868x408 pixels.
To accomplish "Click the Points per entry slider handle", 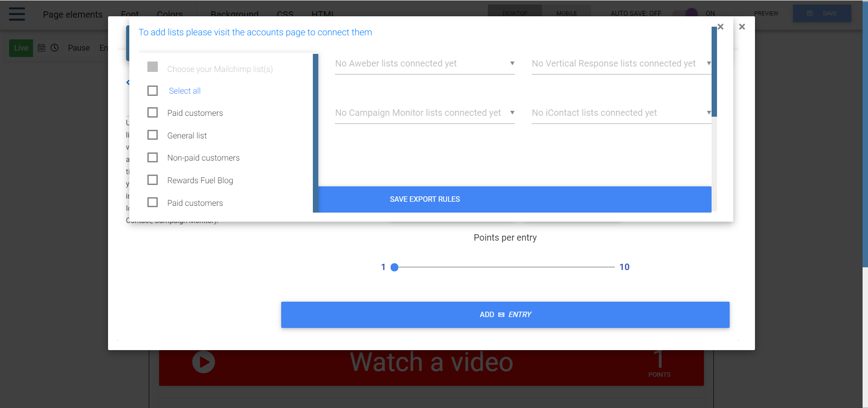I will pos(394,267).
